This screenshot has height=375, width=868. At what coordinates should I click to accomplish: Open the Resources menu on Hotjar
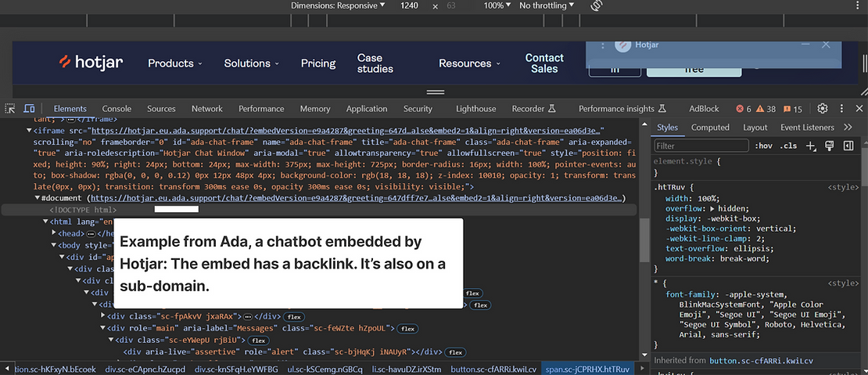pyautogui.click(x=469, y=63)
